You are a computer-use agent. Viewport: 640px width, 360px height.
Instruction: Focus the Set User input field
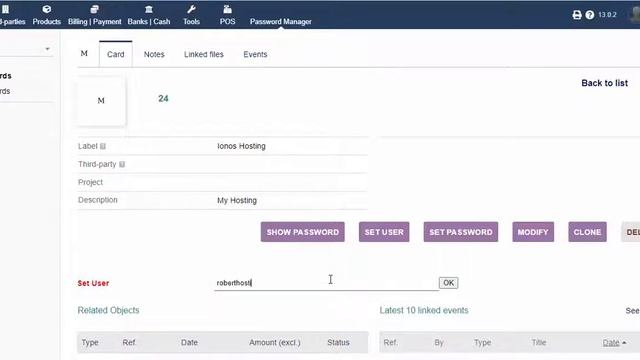coord(326,283)
